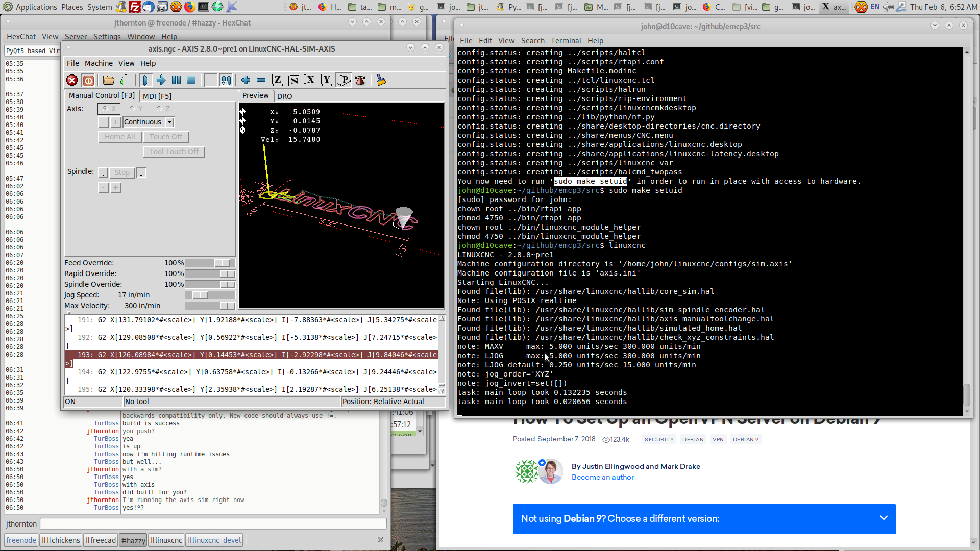Adjust the Spindle Override slider
Viewport: 980px width, 551px height.
coord(210,284)
